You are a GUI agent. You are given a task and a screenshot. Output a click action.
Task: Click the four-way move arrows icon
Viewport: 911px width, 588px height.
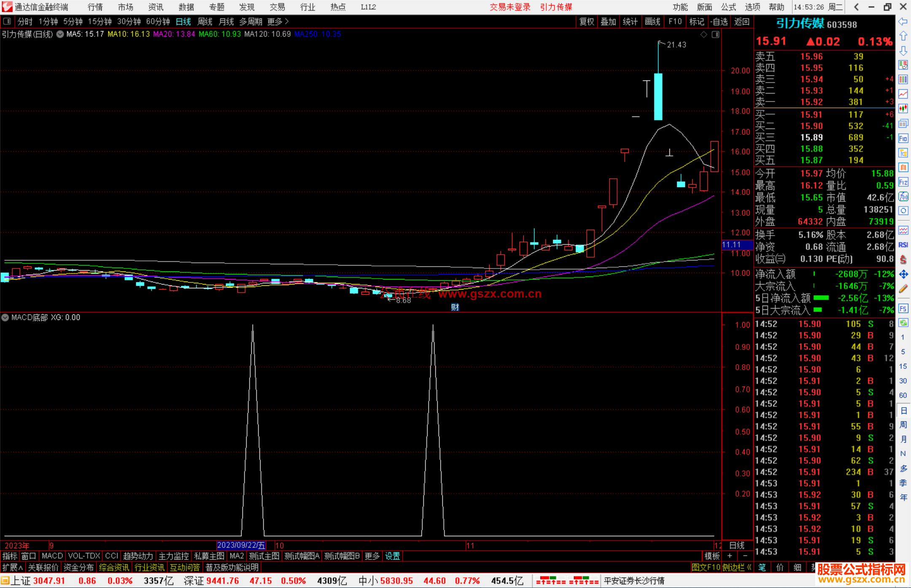tap(903, 274)
